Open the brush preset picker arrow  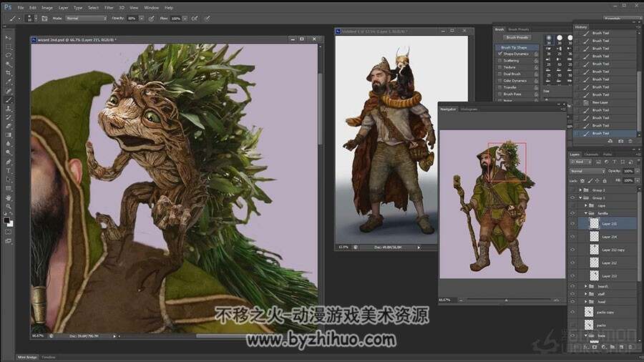[x=36, y=19]
